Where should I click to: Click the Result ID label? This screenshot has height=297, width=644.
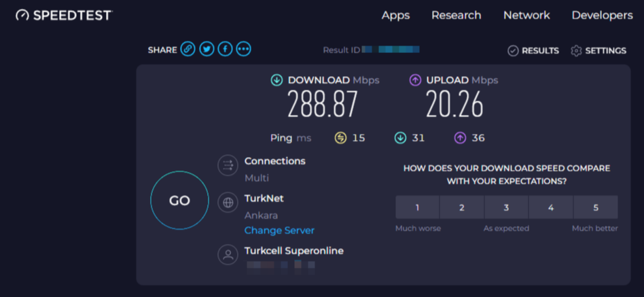(x=341, y=50)
